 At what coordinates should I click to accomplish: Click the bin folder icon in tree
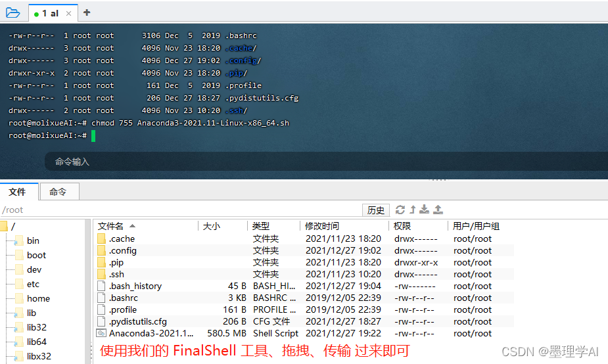[19, 240]
